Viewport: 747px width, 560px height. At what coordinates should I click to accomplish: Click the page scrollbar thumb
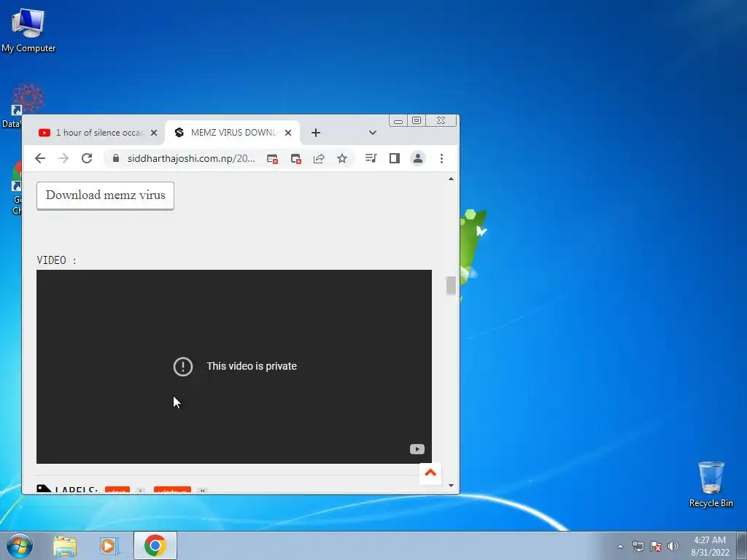tap(451, 285)
